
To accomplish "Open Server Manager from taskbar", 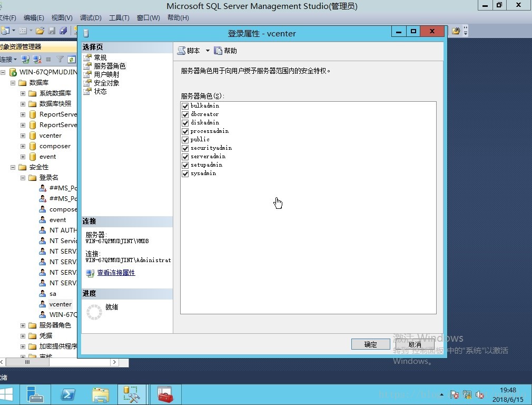I will pyautogui.click(x=35, y=394).
